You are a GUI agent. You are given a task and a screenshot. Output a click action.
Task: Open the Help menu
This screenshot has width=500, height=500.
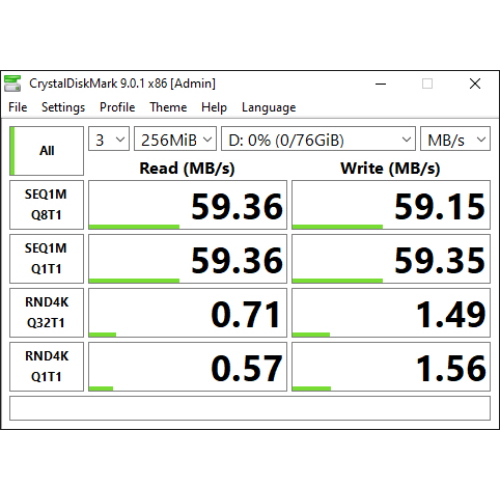pos(214,107)
